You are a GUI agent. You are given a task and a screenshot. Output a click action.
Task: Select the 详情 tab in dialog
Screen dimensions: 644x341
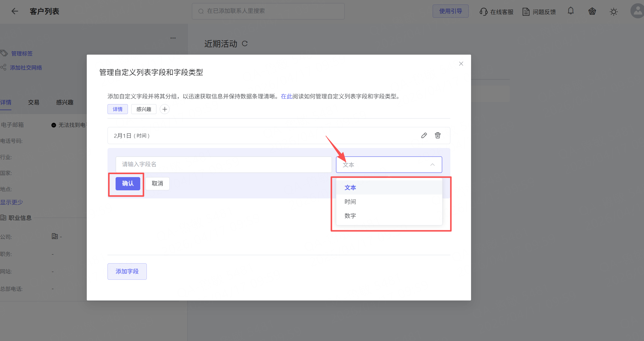pos(118,109)
